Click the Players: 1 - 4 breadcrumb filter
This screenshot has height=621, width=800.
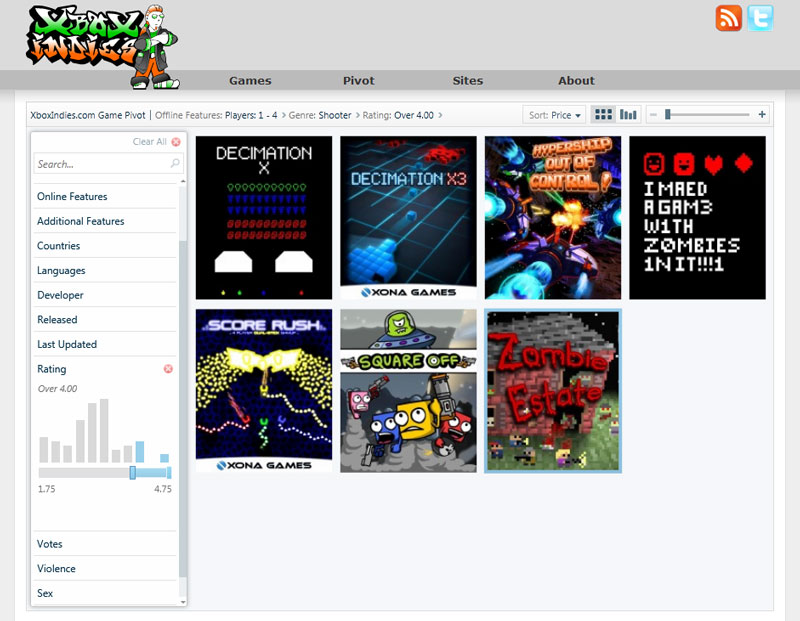251,115
